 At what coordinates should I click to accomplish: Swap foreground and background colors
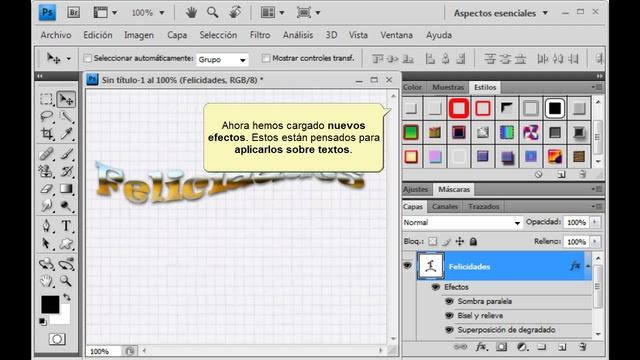[67, 298]
